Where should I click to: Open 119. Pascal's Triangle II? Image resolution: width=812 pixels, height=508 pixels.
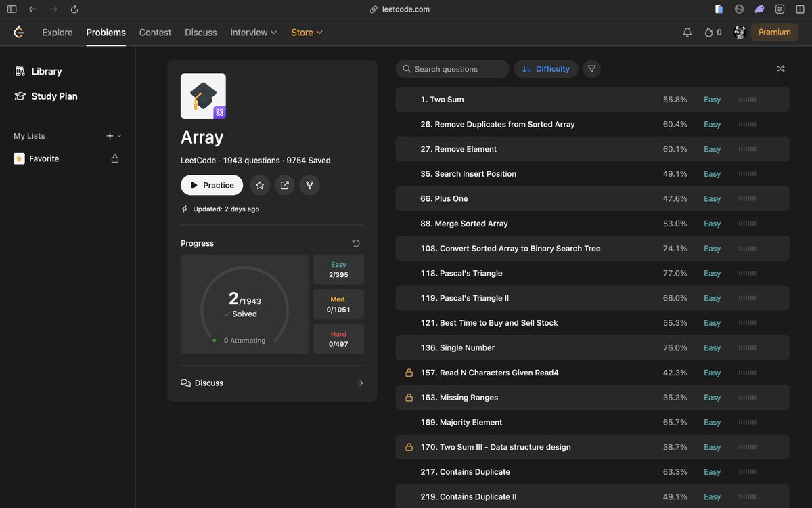(464, 298)
